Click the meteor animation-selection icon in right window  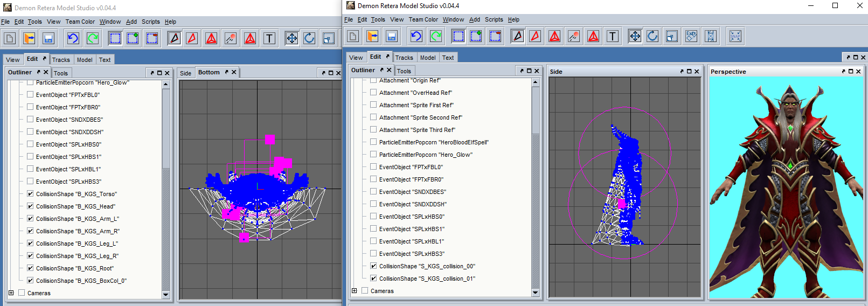click(574, 36)
